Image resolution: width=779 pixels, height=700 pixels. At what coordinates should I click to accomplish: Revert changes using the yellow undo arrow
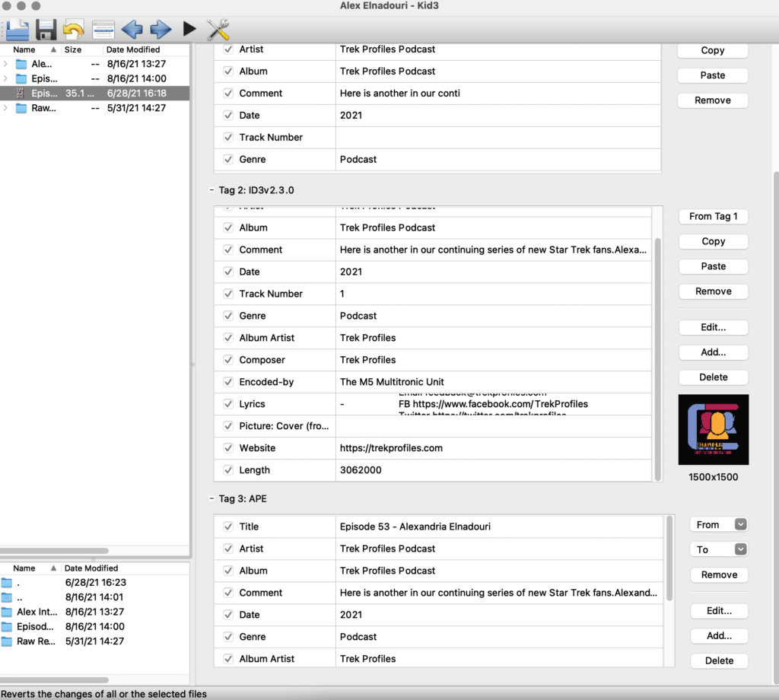tap(74, 30)
